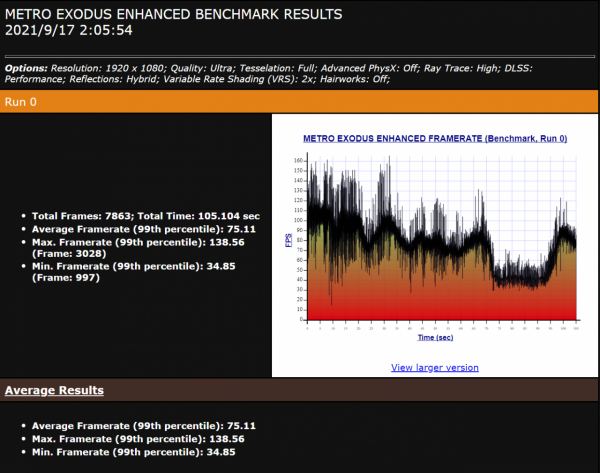600x473 pixels.
Task: Click the Average Results heading
Action: pos(55,390)
